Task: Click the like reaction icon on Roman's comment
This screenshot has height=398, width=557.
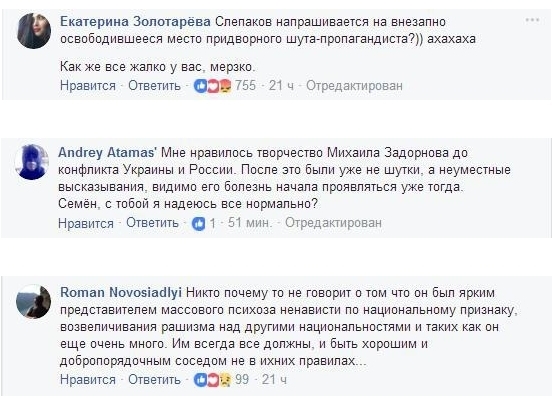Action: click(x=200, y=380)
